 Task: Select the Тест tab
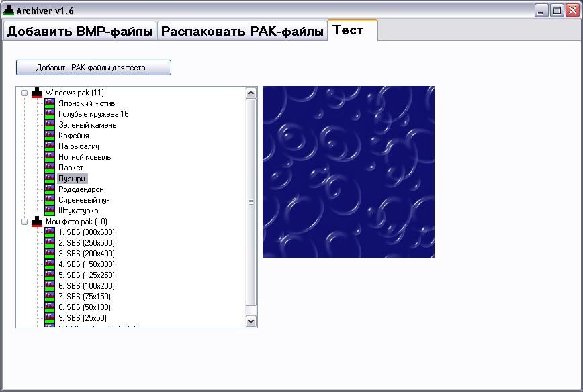348,30
